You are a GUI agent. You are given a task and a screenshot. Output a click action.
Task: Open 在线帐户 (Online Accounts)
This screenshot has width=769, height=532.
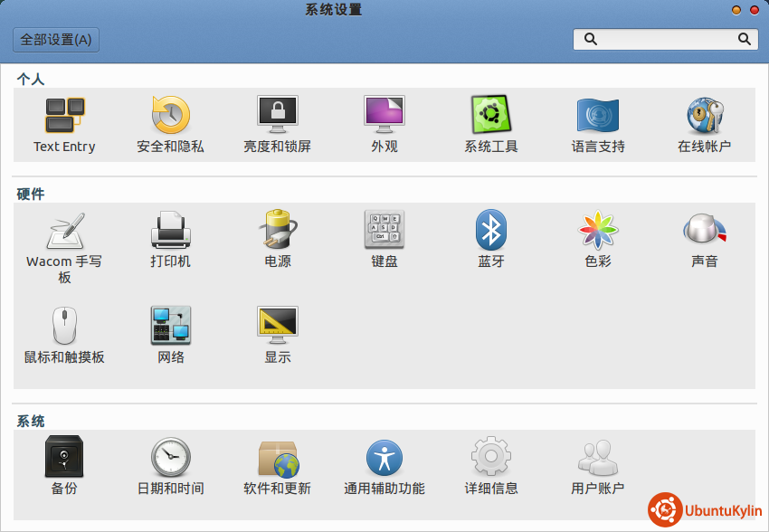pyautogui.click(x=704, y=117)
